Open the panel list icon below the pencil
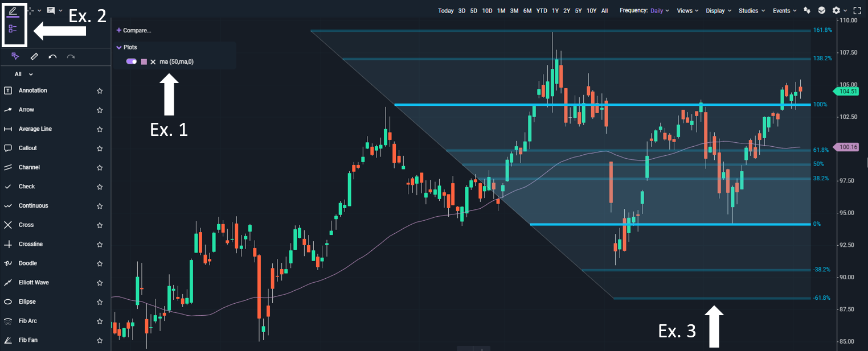This screenshot has width=868, height=351. coord(13,28)
